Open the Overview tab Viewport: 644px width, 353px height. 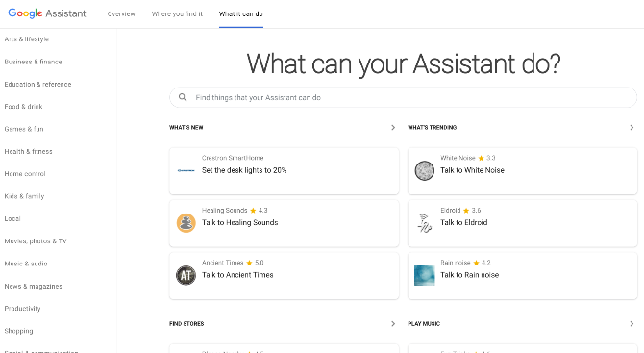coord(121,14)
